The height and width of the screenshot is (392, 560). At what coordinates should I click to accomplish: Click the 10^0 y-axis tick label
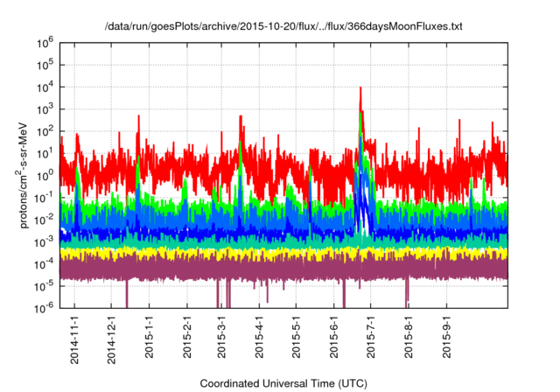coord(45,176)
